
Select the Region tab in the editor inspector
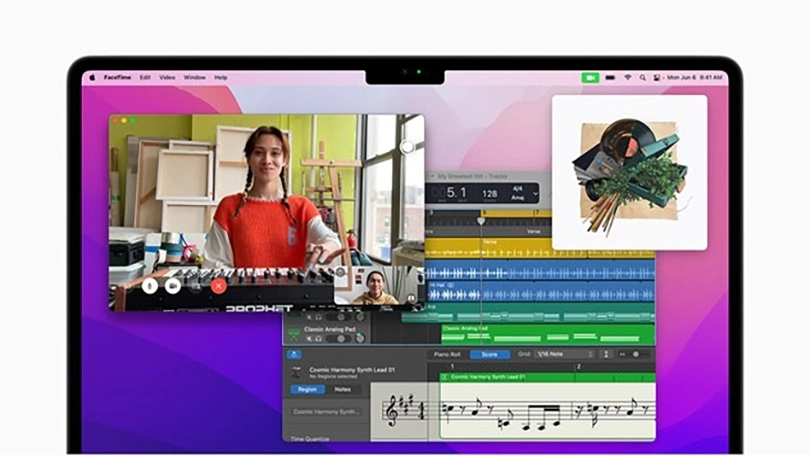point(307,389)
